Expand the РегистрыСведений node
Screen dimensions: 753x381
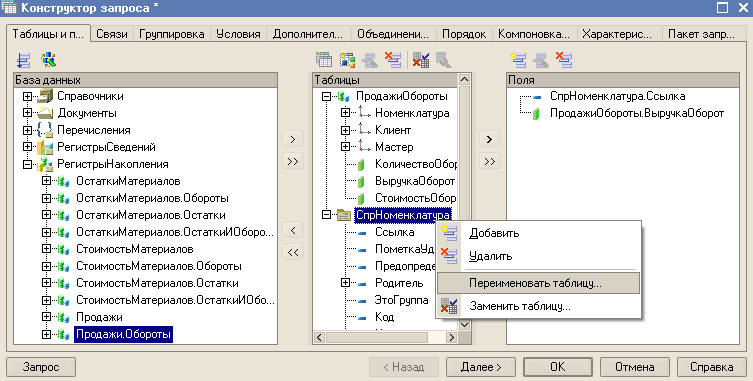27,147
